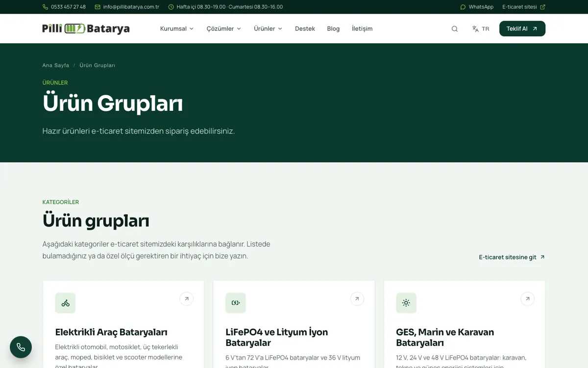
Task: Open LiFePO4 ve Lityum İyon Bataryalar title
Action: 277,338
